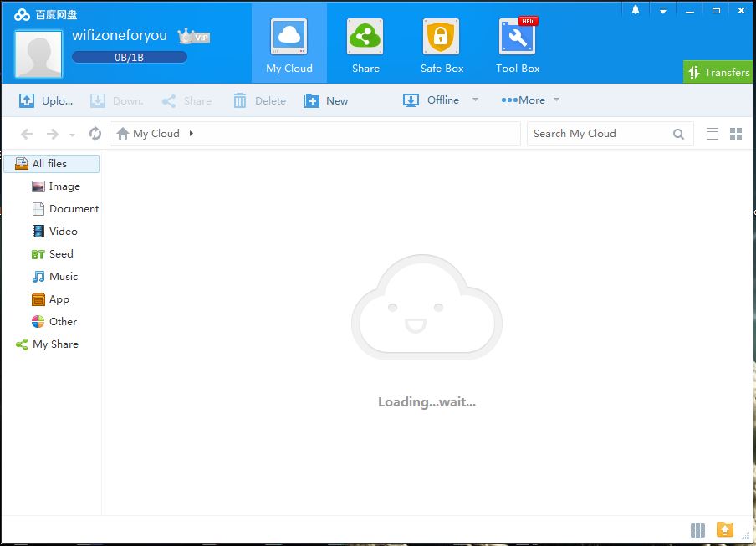
Task: Open the Transfers panel
Action: [x=717, y=73]
